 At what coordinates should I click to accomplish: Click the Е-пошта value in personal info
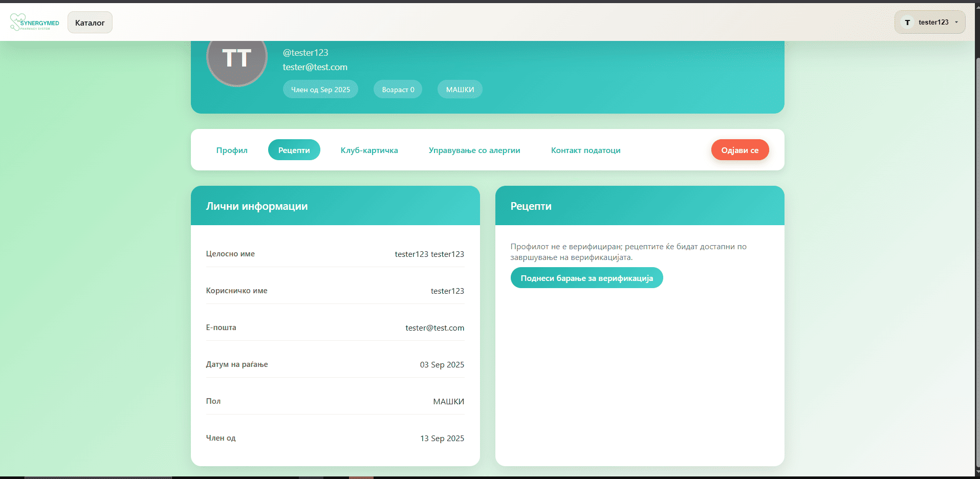point(434,328)
